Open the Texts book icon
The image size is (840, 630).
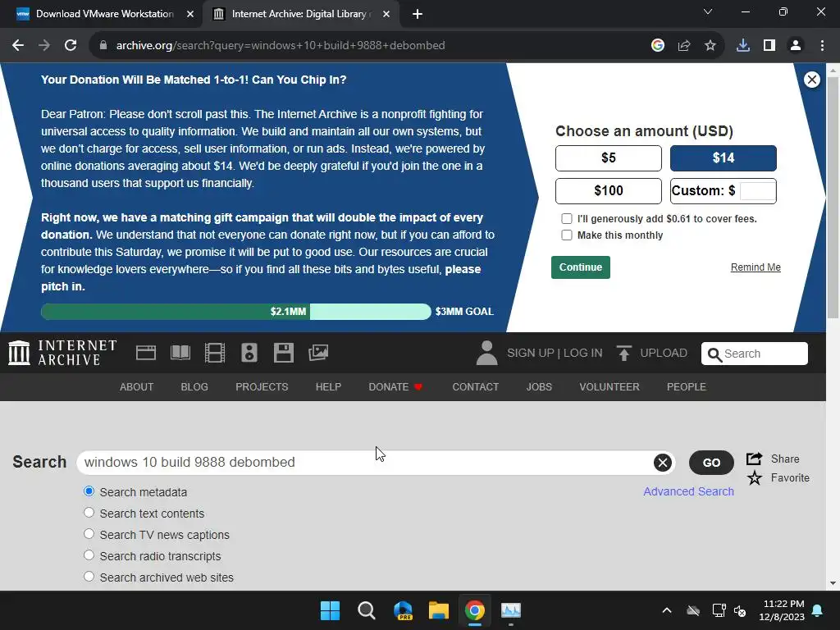pos(180,353)
